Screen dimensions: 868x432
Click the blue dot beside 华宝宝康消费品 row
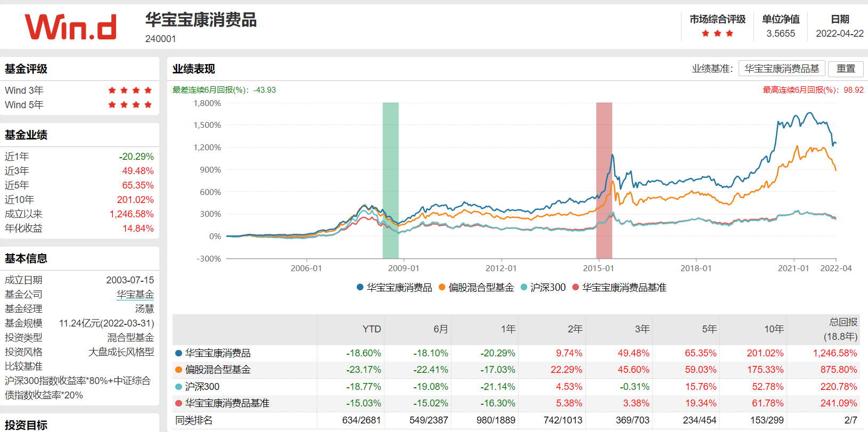(178, 353)
